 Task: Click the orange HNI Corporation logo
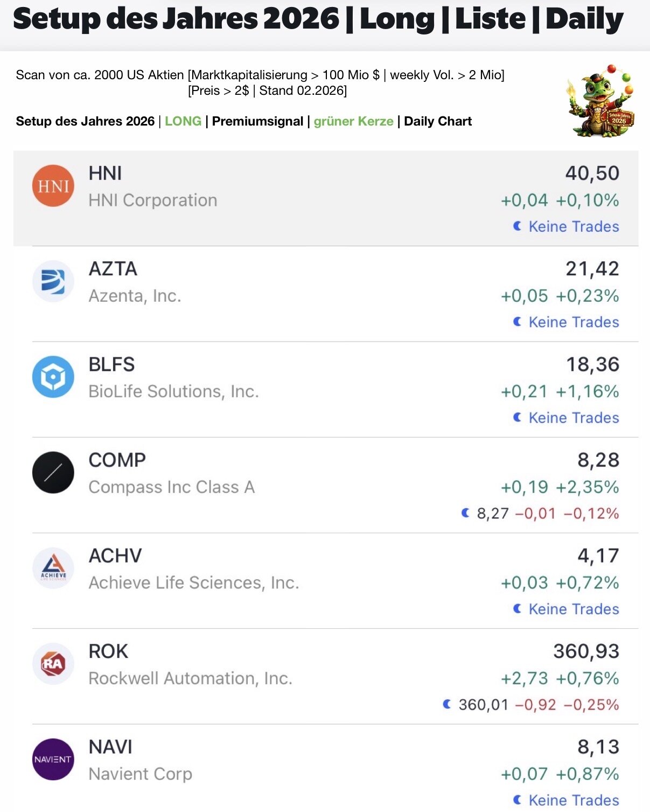53,186
